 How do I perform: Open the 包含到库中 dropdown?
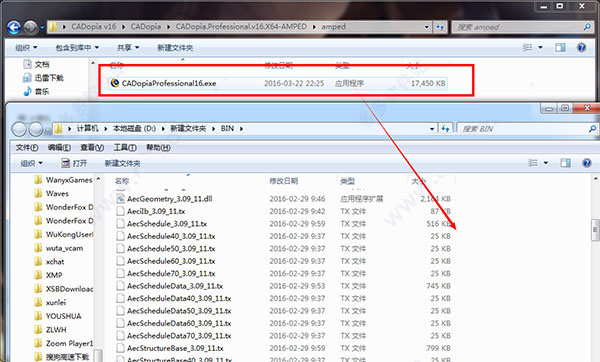[77, 47]
